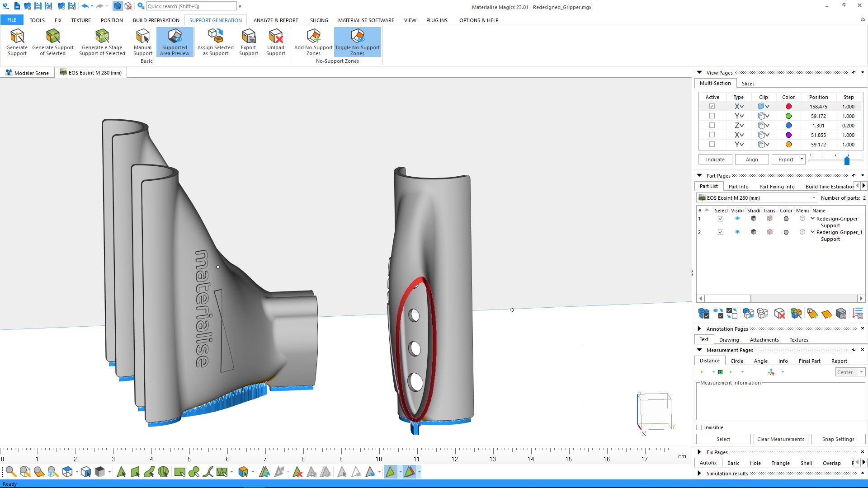Open the Manual Support tool
Screen dimensions: 868x488
point(142,42)
